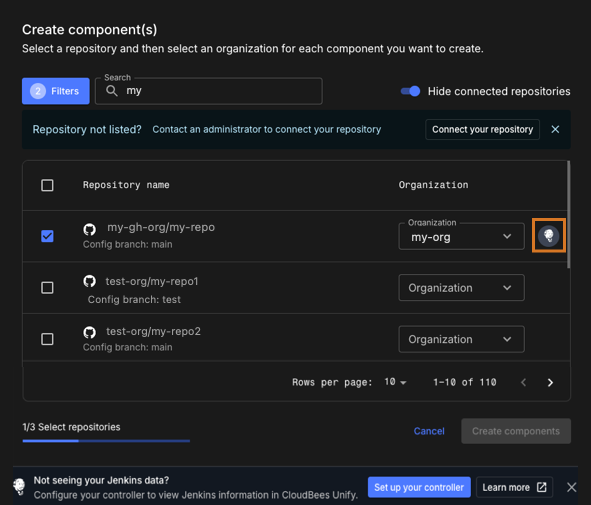Click 1/3 Select repositories step label
This screenshot has height=505, width=591.
click(x=71, y=427)
